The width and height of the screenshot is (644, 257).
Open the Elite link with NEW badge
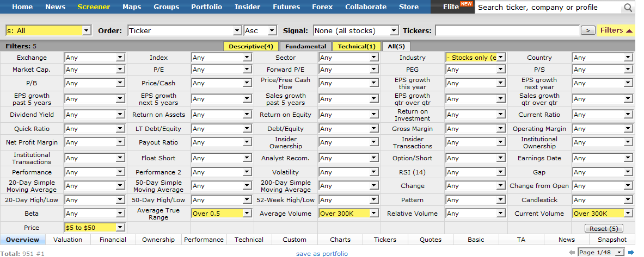point(452,7)
